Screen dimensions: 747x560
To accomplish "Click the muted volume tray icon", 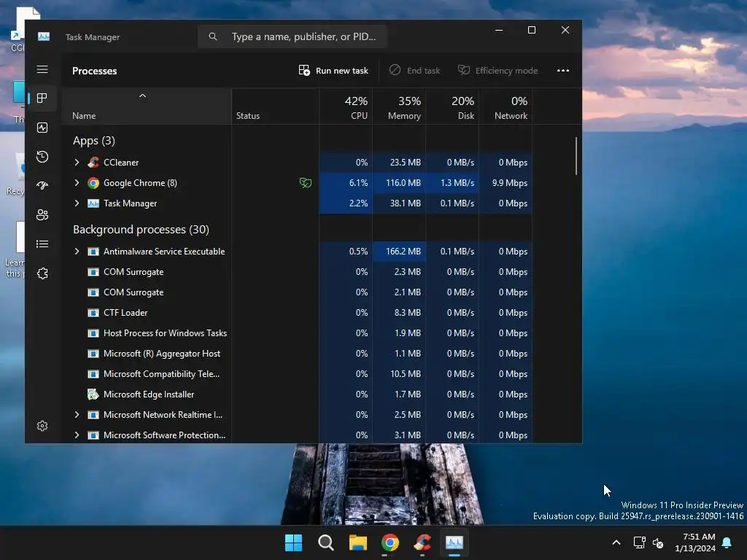I will (658, 542).
